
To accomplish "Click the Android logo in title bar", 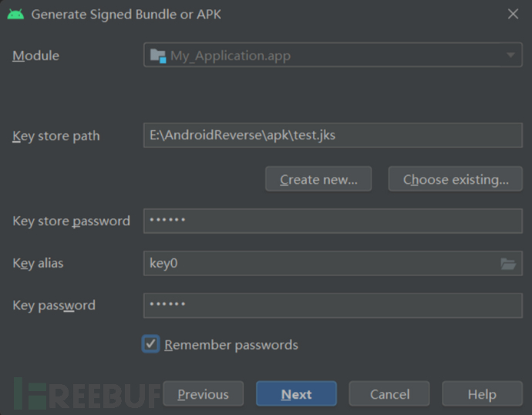I will (15, 14).
